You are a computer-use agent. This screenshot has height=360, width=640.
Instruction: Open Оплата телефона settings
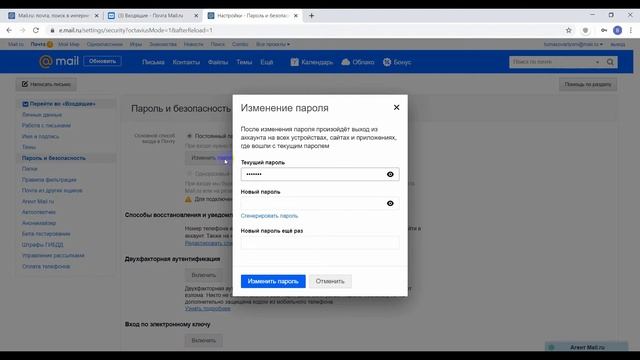tap(46, 266)
